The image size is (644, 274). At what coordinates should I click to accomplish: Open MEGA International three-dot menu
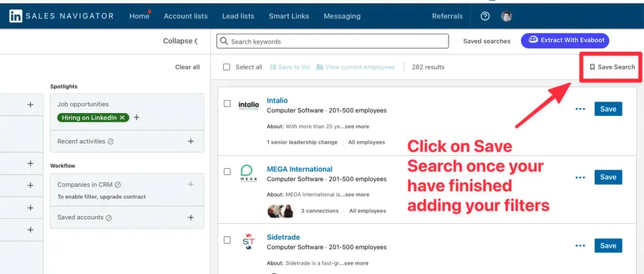coord(580,177)
